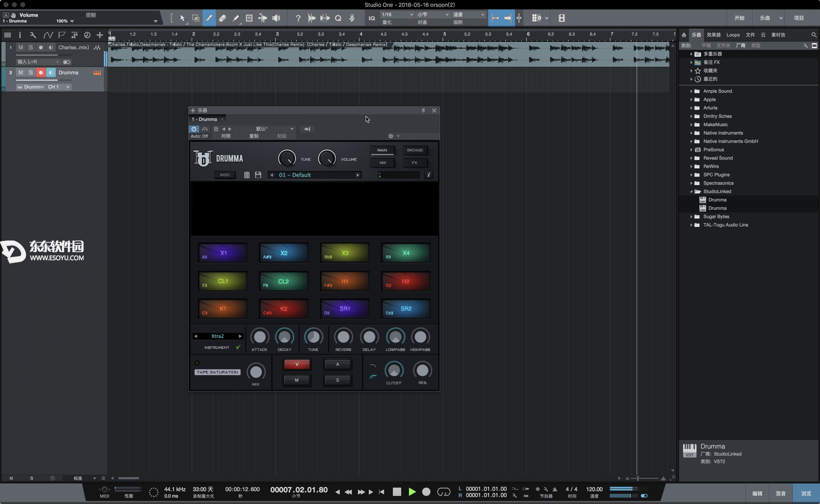Click the Drumma MIX button
Viewport: 820px width, 504px height.
coord(382,163)
